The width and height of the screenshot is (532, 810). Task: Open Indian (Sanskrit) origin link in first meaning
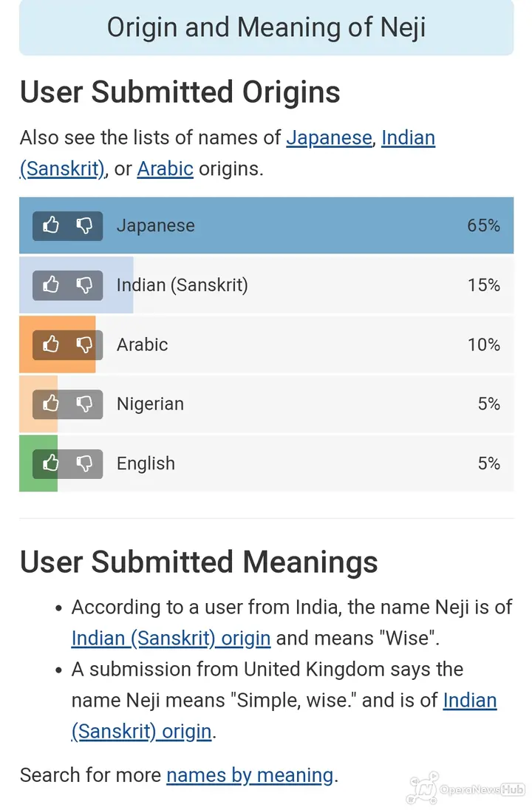171,639
